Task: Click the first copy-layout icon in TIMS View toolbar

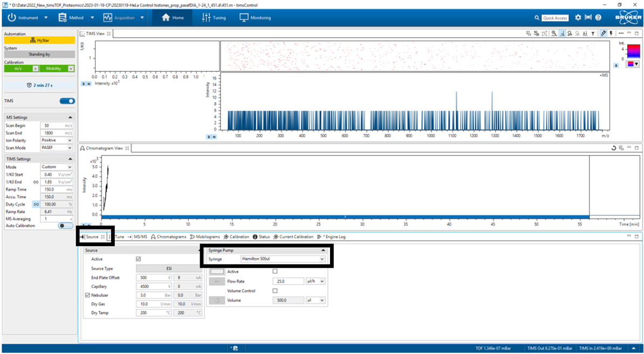Action: coord(529,33)
